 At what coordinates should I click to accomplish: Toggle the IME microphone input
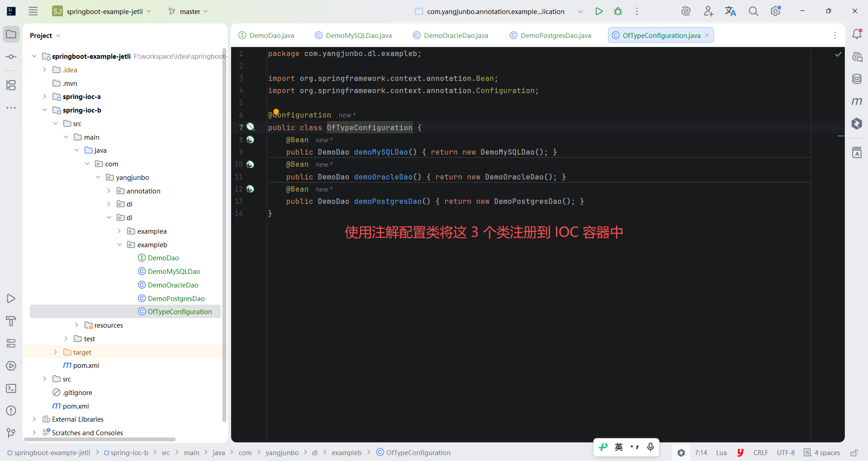[x=651, y=447]
